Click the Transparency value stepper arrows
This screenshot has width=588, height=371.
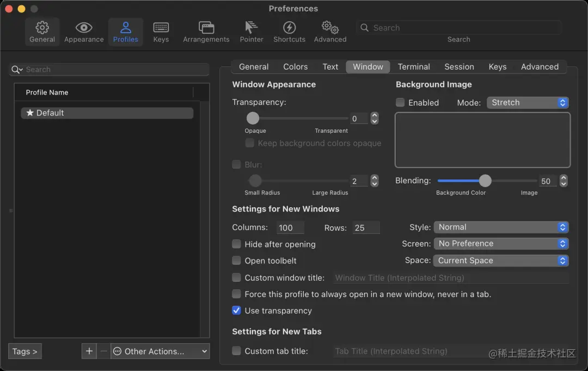pos(374,119)
